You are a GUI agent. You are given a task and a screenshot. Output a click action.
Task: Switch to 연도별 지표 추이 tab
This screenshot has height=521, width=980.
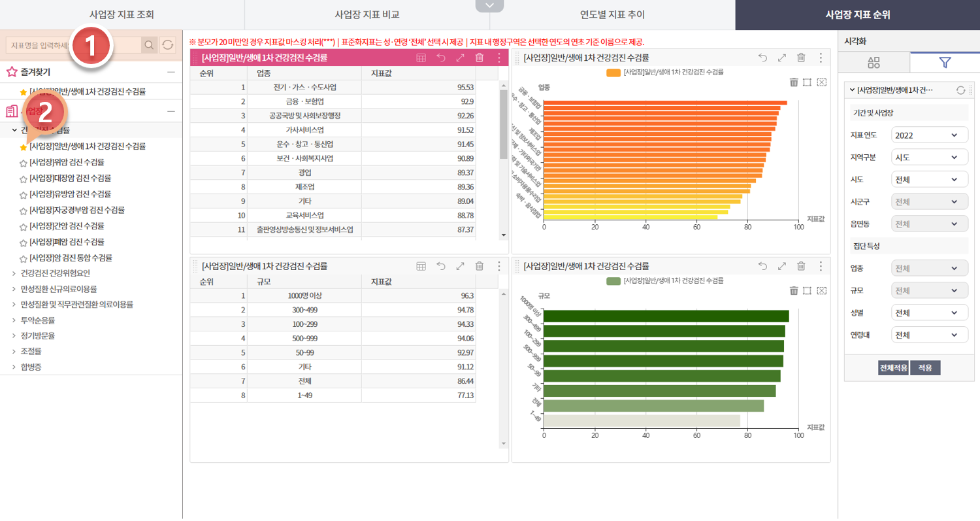[612, 15]
